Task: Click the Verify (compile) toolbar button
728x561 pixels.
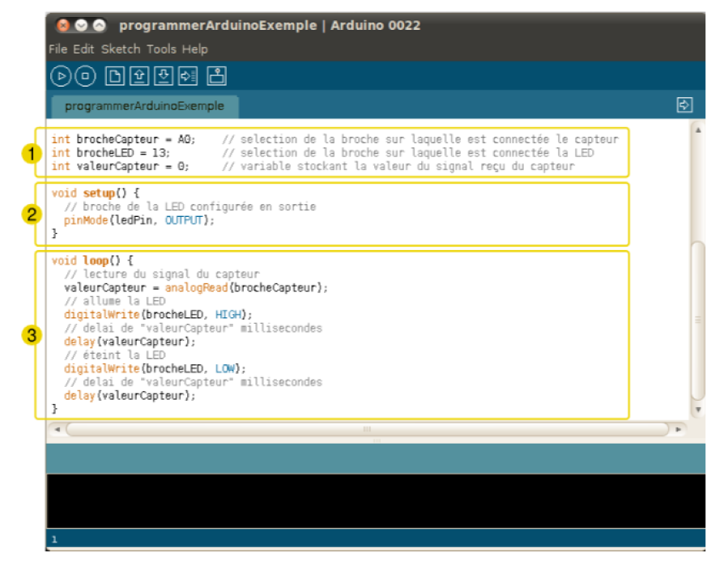Action: click(x=61, y=76)
